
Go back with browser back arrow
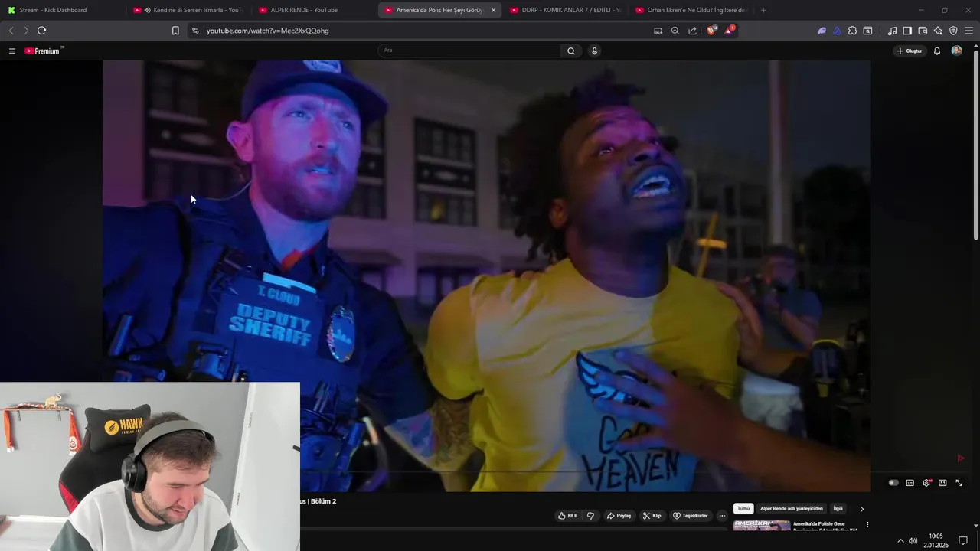point(11,31)
